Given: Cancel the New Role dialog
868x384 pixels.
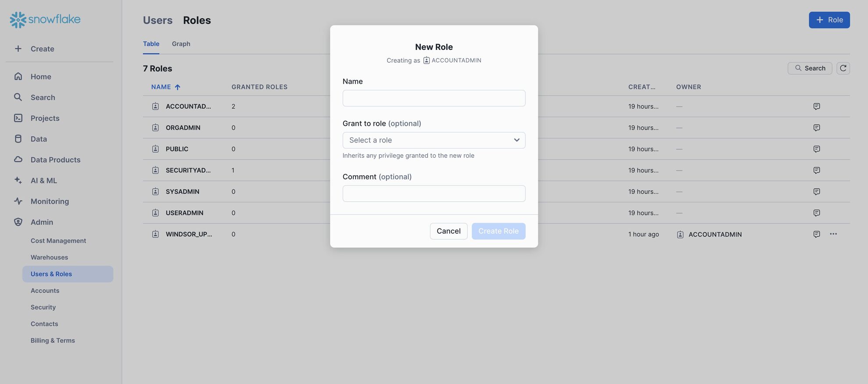Looking at the screenshot, I should click(448, 231).
